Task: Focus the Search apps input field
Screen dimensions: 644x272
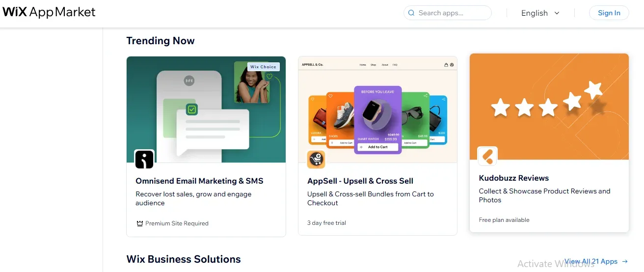Action: 448,13
